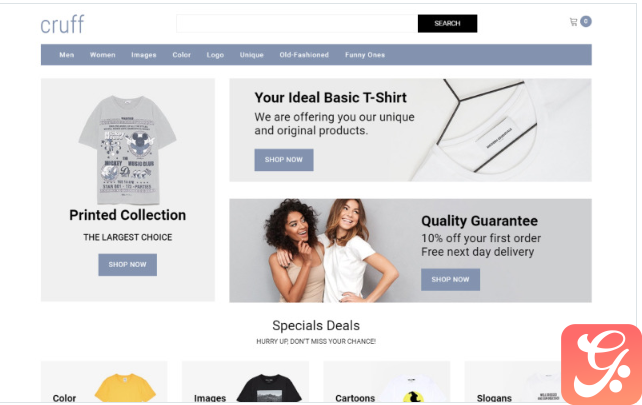The width and height of the screenshot is (642, 405).
Task: Open the Funny Ones category
Action: pyautogui.click(x=365, y=55)
